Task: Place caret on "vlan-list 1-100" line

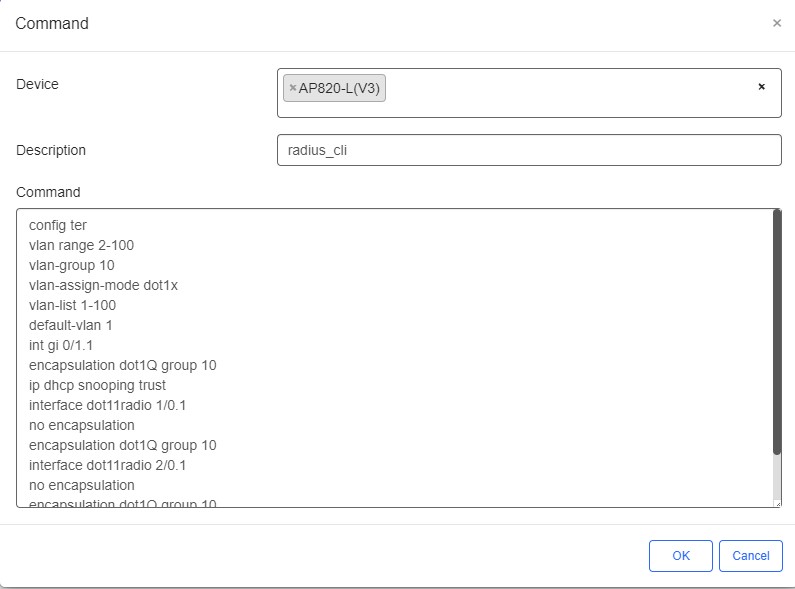Action: [x=72, y=305]
